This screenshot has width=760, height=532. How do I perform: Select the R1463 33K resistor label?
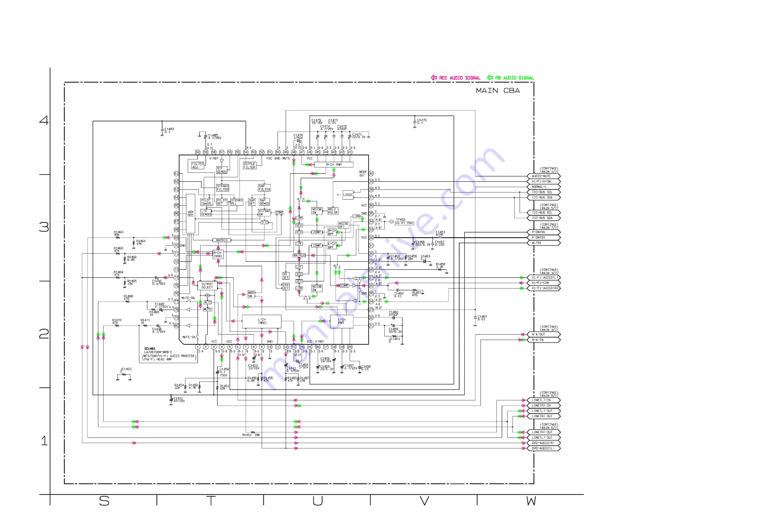coord(118,234)
